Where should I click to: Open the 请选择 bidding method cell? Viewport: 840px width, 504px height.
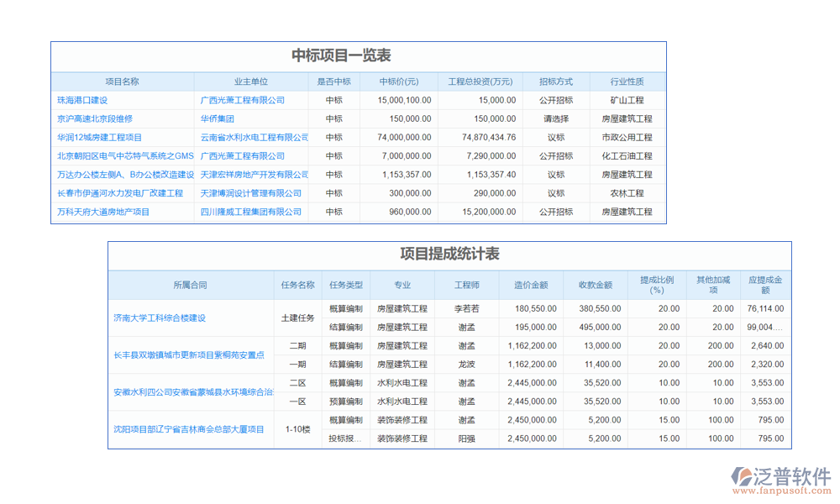[556, 118]
